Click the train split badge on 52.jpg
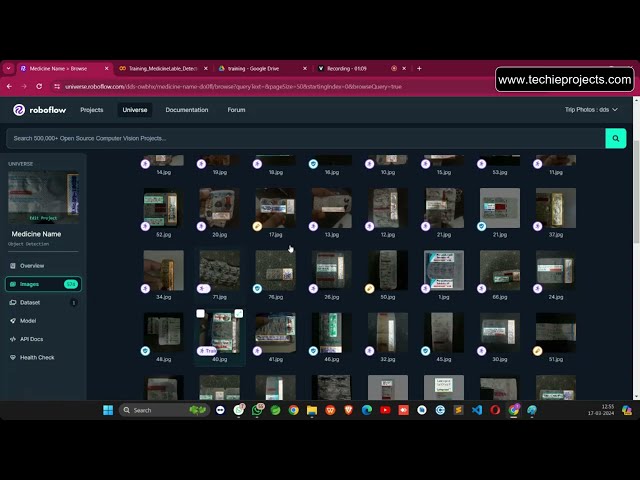This screenshot has width=640, height=480. click(145, 226)
